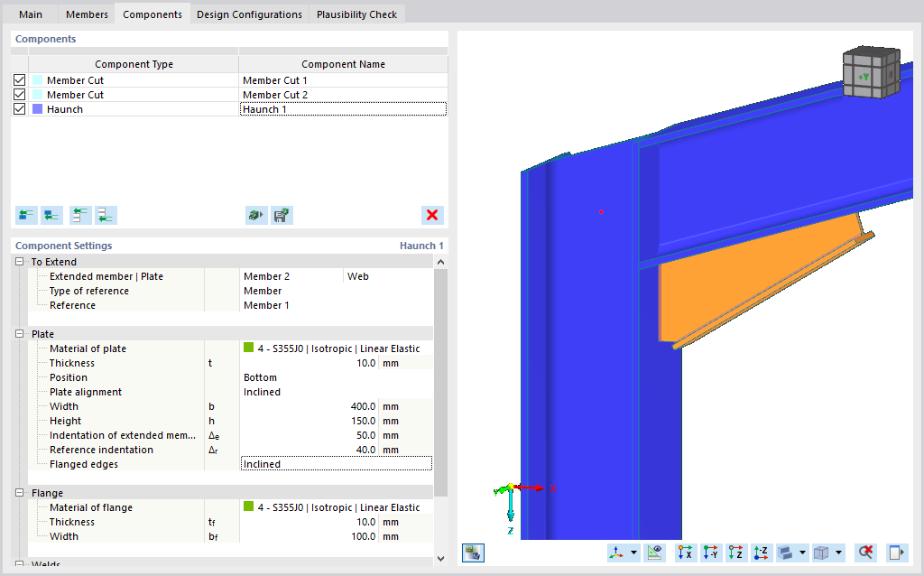924x576 pixels.
Task: Uncheck Member Cut 2 in the components list
Action: [19, 94]
